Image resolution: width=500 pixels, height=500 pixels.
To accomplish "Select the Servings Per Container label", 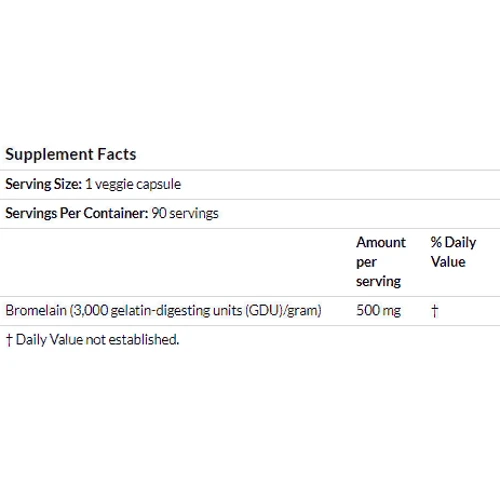I will tap(77, 213).
